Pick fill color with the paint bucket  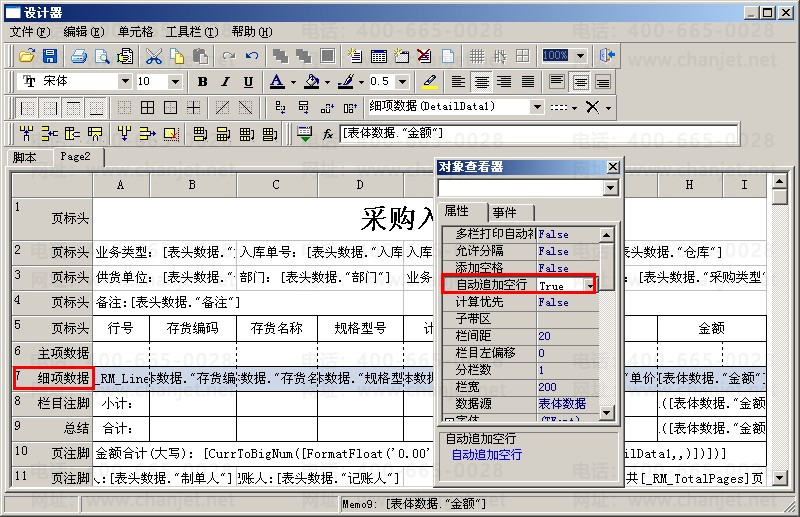click(311, 81)
